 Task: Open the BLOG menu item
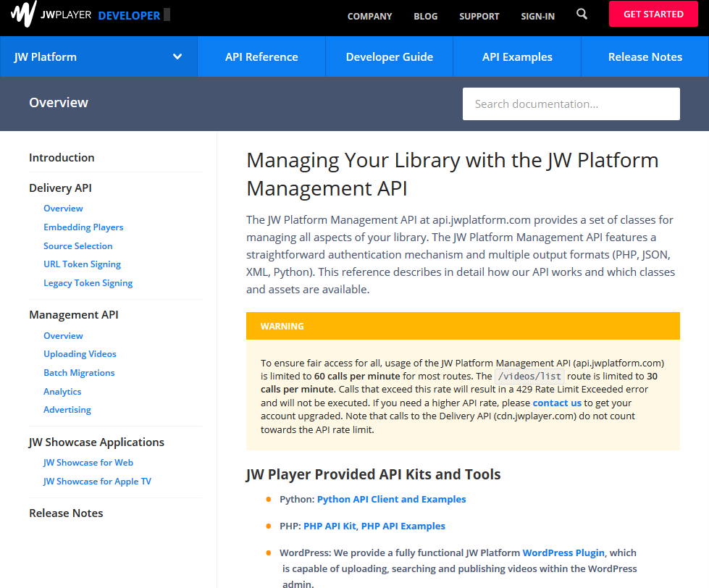[x=426, y=16]
